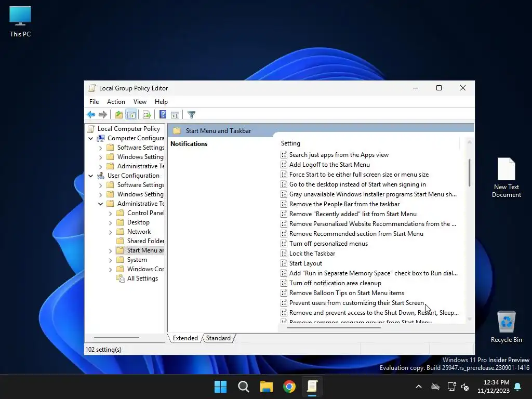
Task: Click the User Configuration icon in the tree
Action: pyautogui.click(x=101, y=176)
